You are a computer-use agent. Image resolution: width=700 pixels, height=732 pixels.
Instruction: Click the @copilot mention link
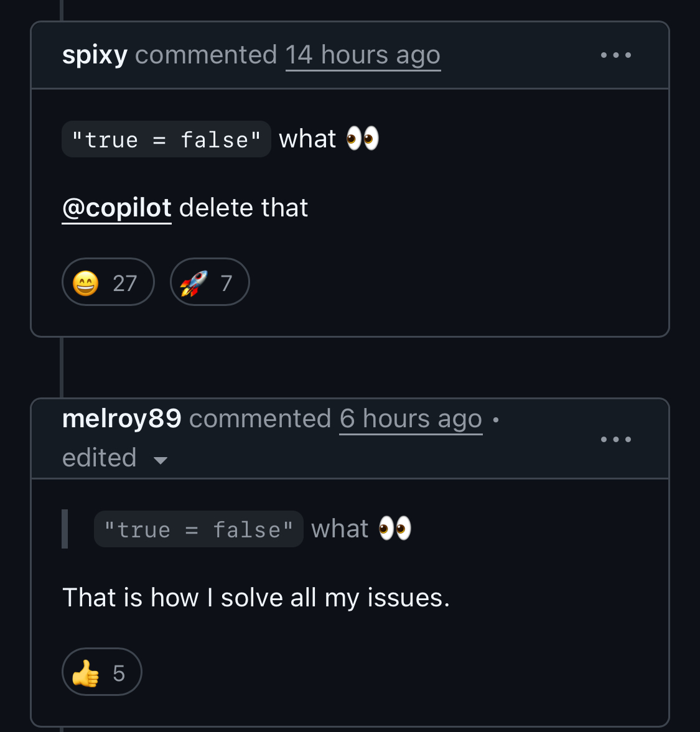(117, 208)
